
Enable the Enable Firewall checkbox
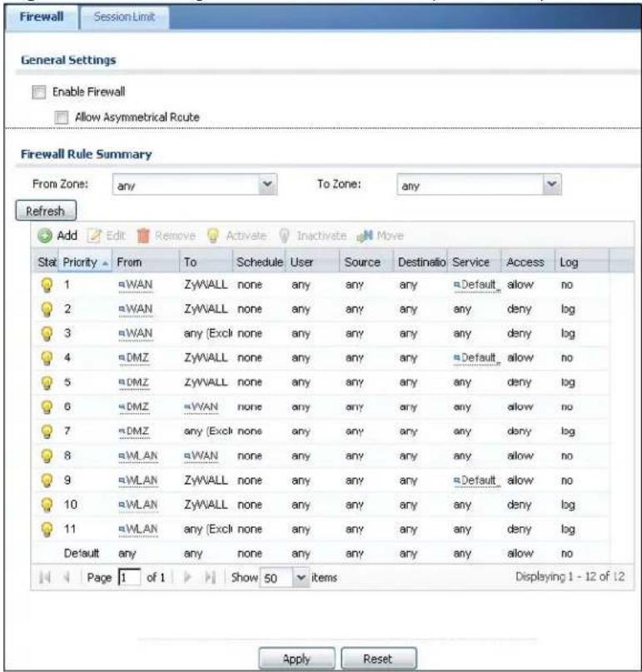tap(39, 92)
